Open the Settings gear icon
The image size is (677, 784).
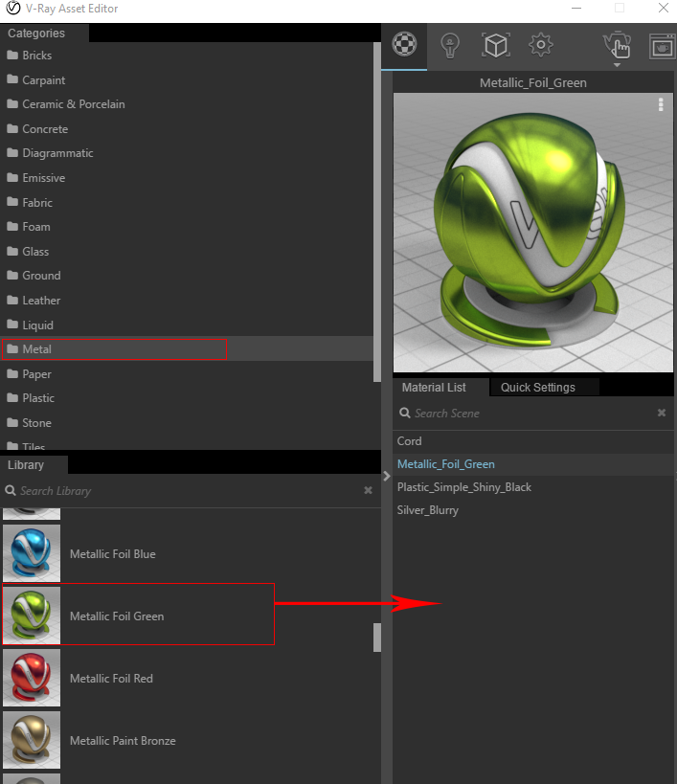coord(540,46)
